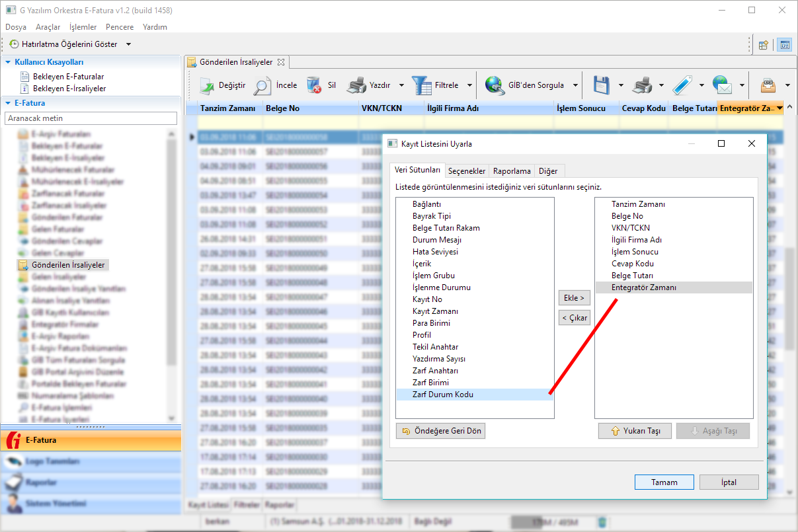This screenshot has height=532, width=798.
Task: Open the Filtrele dropdown arrow
Action: [469, 85]
